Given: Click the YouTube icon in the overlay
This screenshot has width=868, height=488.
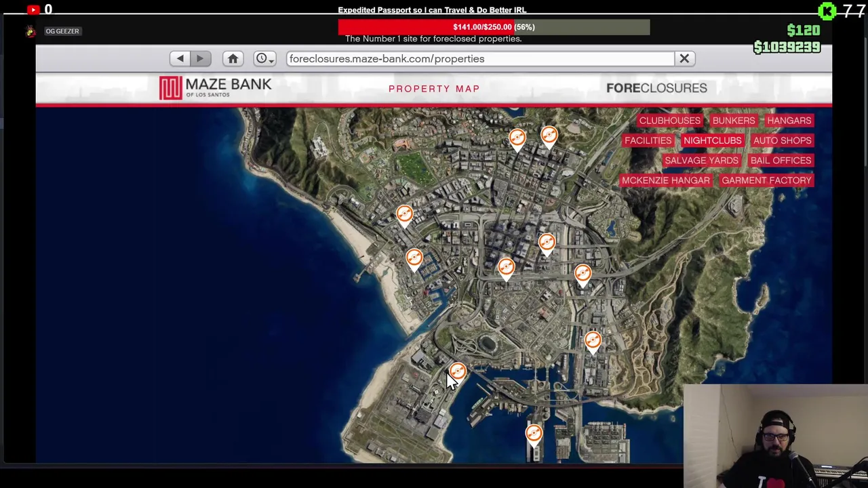Looking at the screenshot, I should 33,9.
